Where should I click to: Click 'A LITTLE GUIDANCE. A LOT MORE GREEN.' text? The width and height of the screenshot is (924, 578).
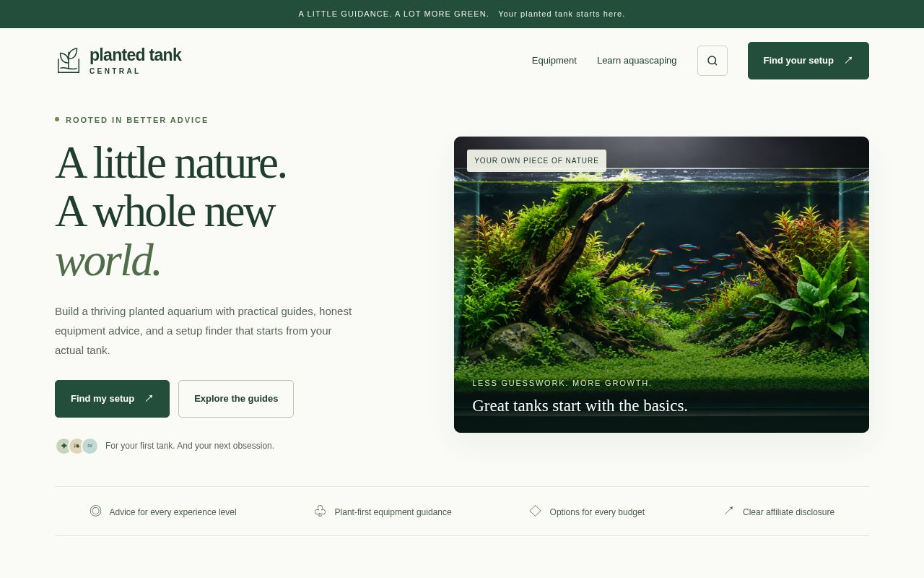pos(393,14)
